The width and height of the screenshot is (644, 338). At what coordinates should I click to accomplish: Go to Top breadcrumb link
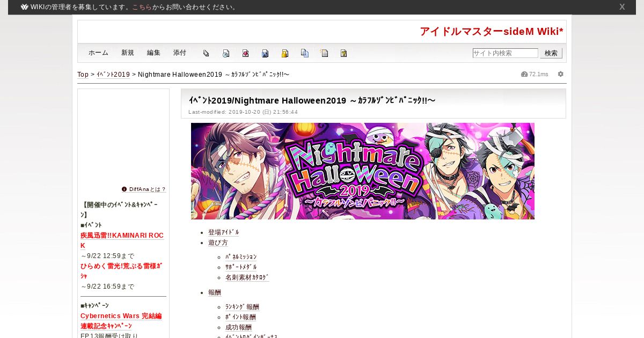tap(83, 74)
